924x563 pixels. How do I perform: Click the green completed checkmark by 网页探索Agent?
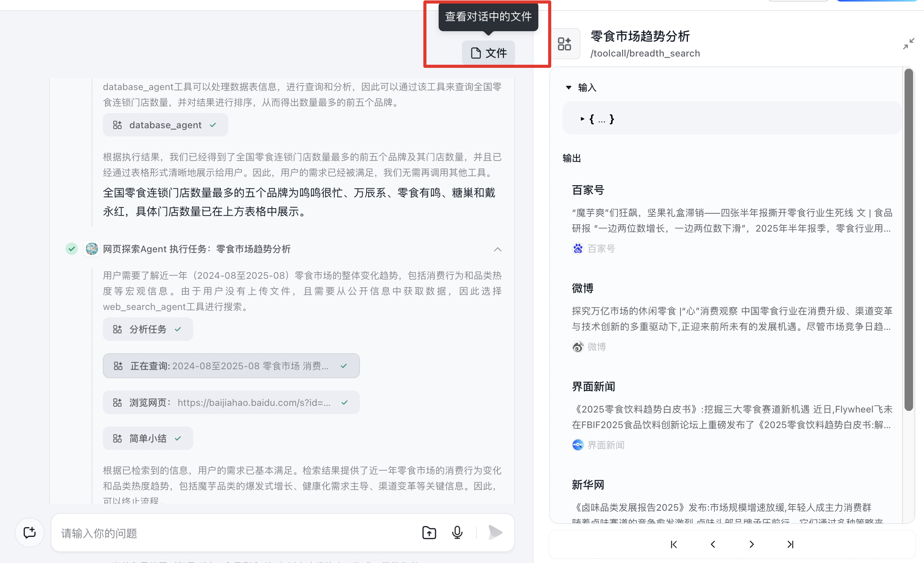(72, 249)
